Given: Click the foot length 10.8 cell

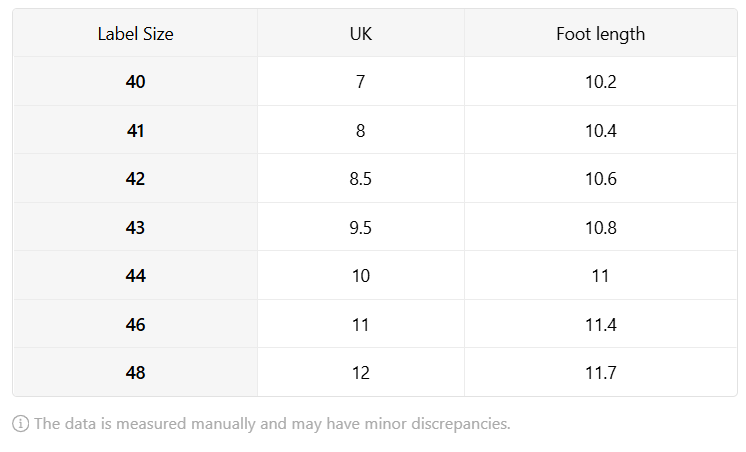Looking at the screenshot, I should click(x=600, y=227).
